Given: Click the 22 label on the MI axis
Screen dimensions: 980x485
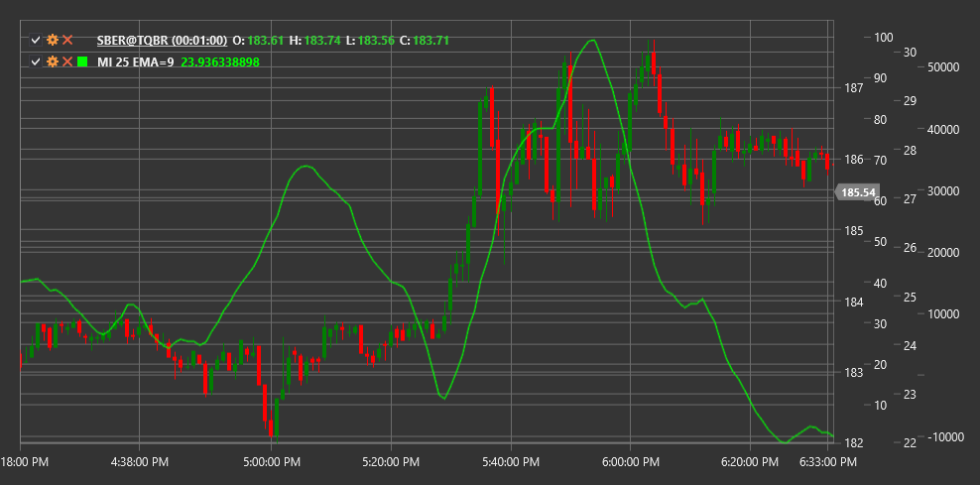Looking at the screenshot, I should click(911, 443).
